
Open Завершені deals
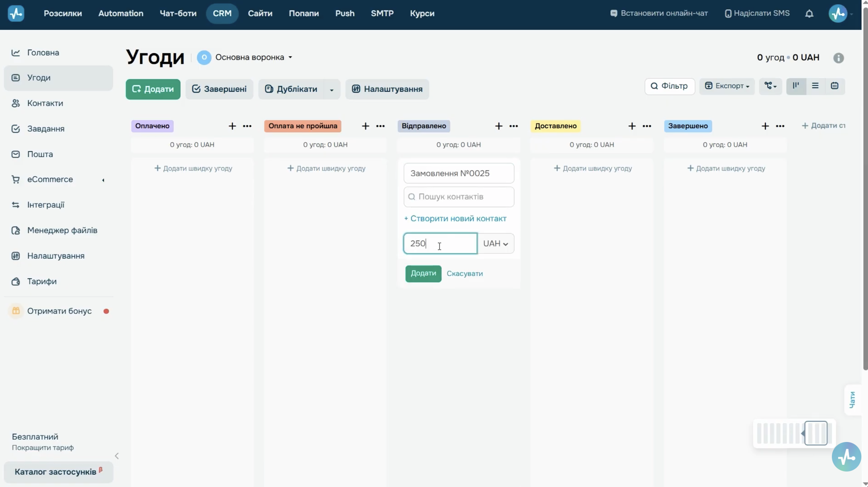pos(219,89)
